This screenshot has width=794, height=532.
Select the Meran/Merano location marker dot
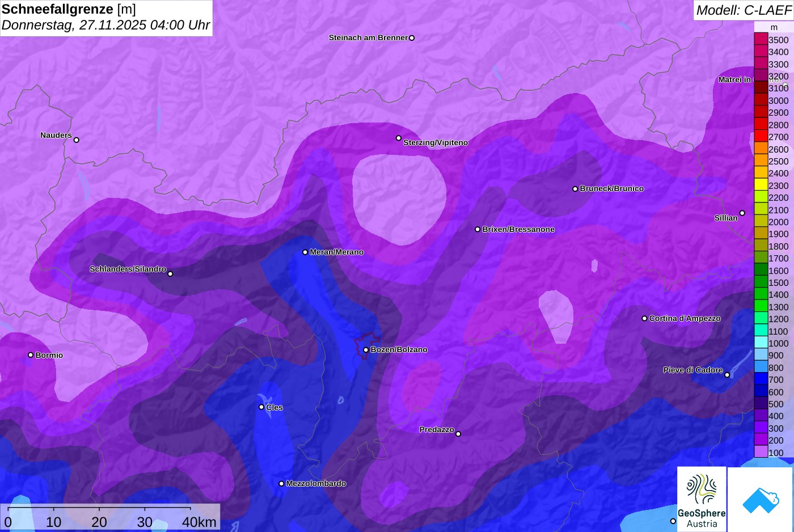(x=305, y=252)
